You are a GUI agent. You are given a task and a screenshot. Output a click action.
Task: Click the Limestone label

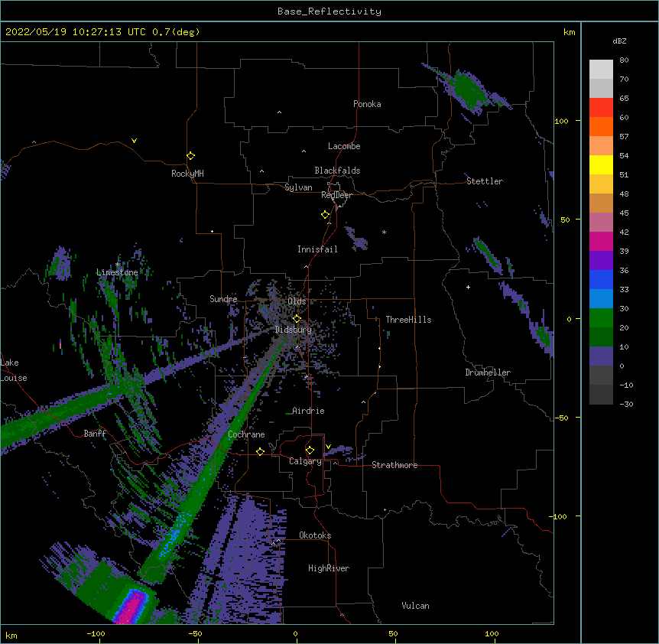(117, 272)
